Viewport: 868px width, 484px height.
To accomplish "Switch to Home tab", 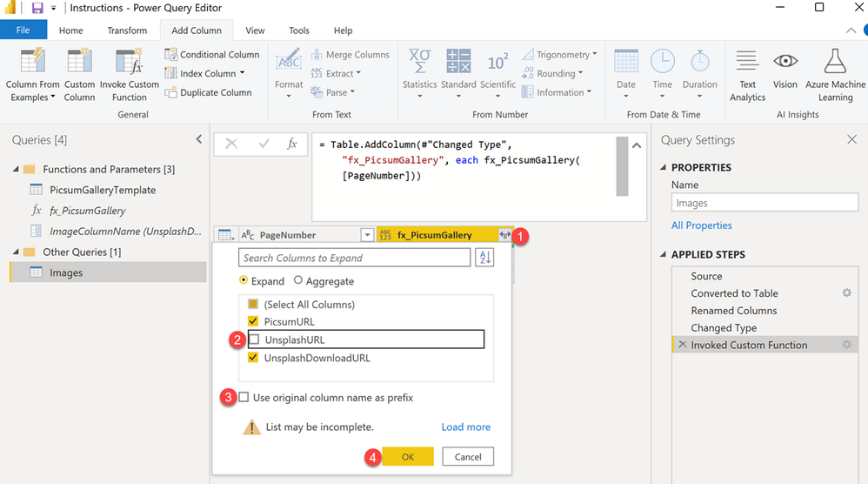I will pos(70,30).
